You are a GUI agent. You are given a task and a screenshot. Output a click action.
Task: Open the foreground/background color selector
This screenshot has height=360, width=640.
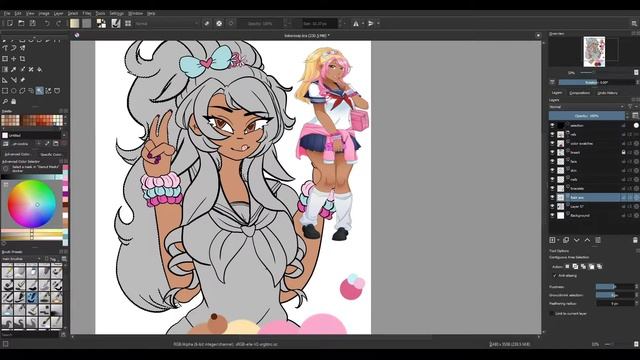pyautogui.click(x=101, y=24)
